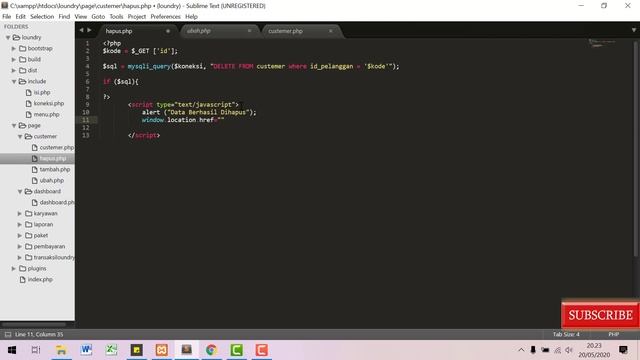Expand the karyawan folder
The width and height of the screenshot is (640, 360).
coord(20,213)
